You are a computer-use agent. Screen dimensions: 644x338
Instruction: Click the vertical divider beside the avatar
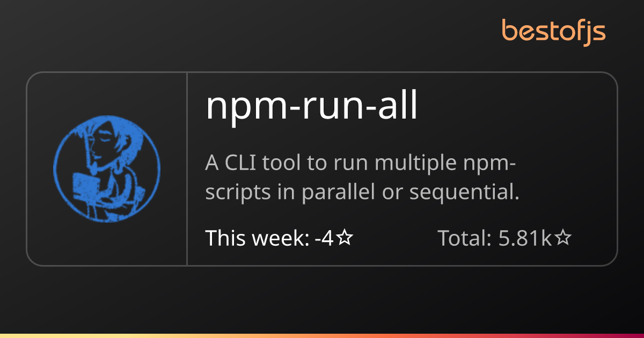tap(187, 168)
